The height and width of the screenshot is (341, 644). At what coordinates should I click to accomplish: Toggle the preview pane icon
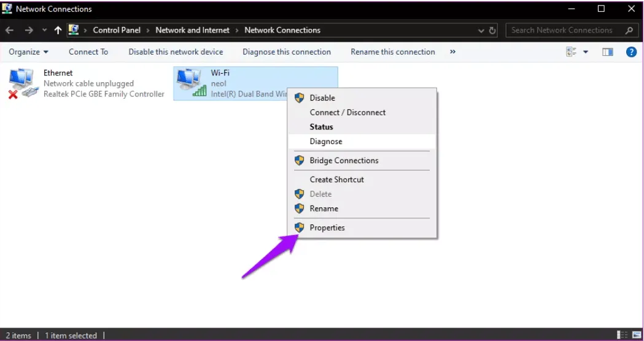(x=607, y=52)
